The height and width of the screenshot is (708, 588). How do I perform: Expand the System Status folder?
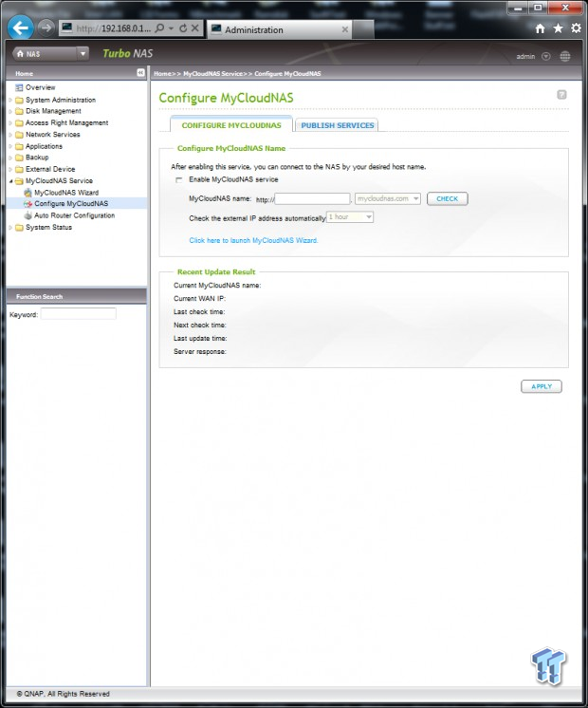coord(10,228)
